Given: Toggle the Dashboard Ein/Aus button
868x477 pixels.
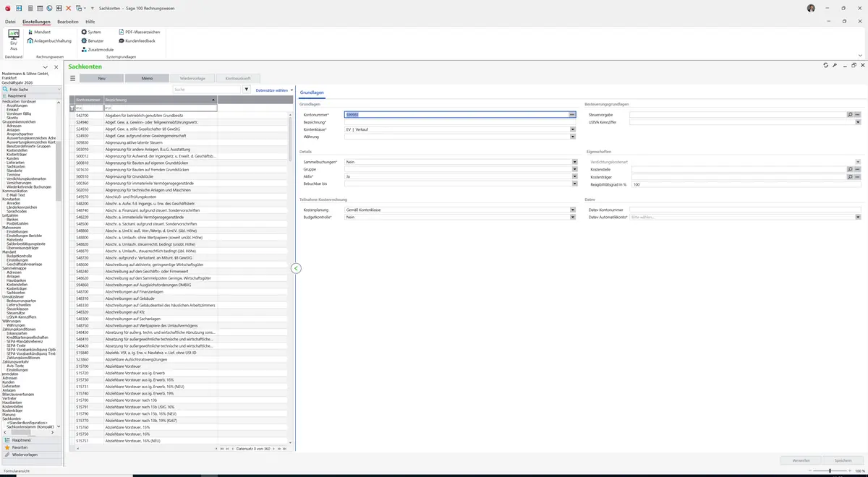Looking at the screenshot, I should 14,40.
